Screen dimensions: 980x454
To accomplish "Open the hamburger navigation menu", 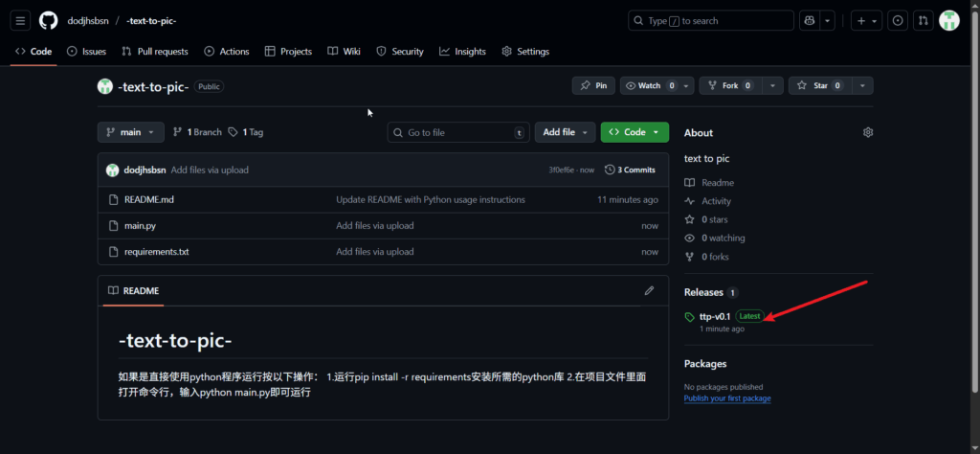I will [x=21, y=21].
